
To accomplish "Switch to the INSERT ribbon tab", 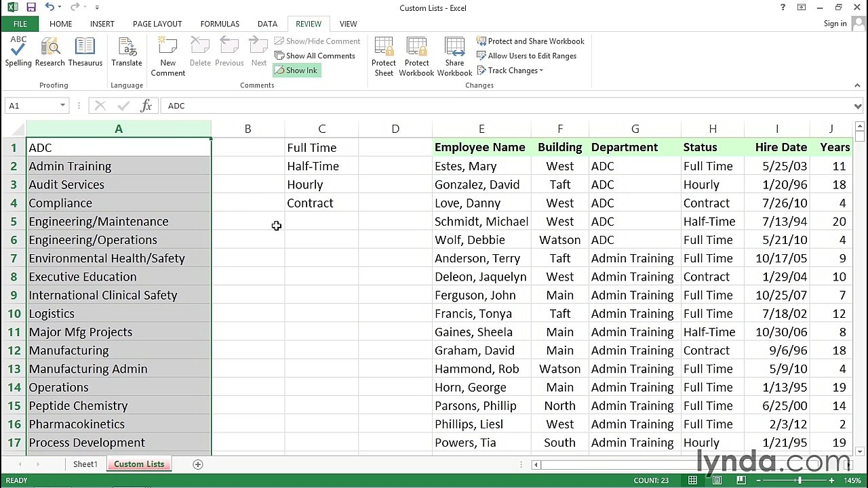I will (x=102, y=24).
